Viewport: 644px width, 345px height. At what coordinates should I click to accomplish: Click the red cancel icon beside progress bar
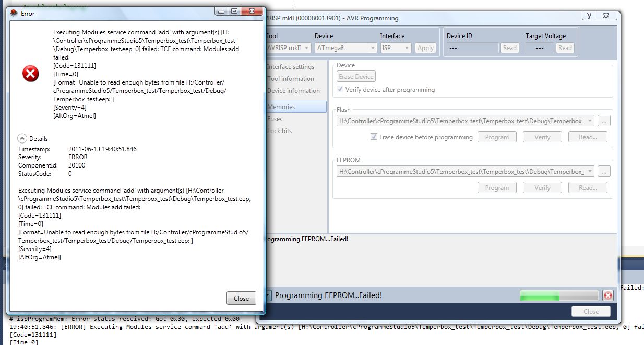click(x=607, y=295)
